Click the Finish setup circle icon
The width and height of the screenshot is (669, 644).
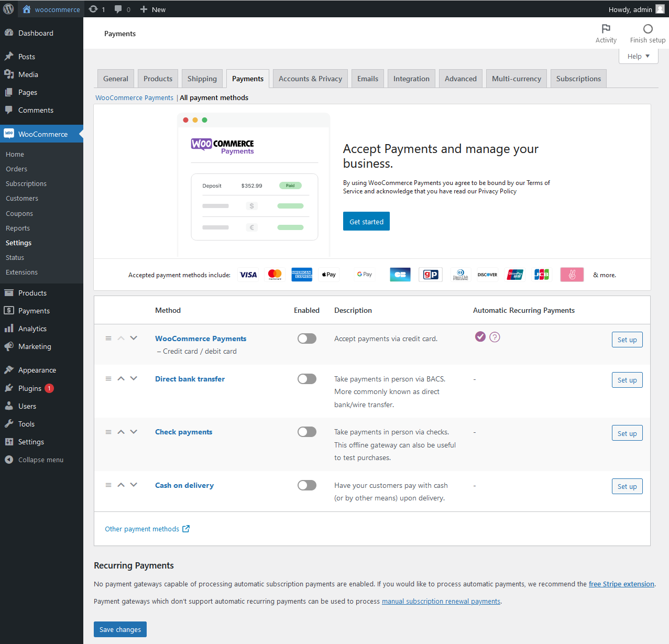click(x=648, y=29)
